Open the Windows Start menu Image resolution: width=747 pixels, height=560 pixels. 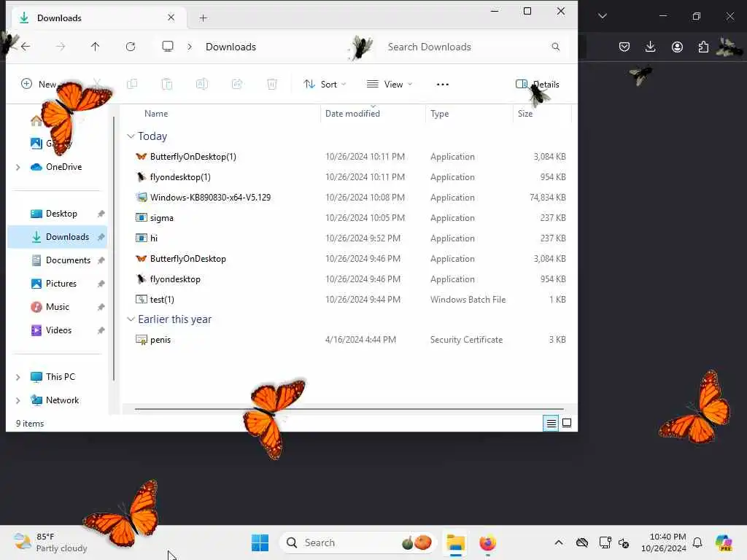tap(260, 542)
